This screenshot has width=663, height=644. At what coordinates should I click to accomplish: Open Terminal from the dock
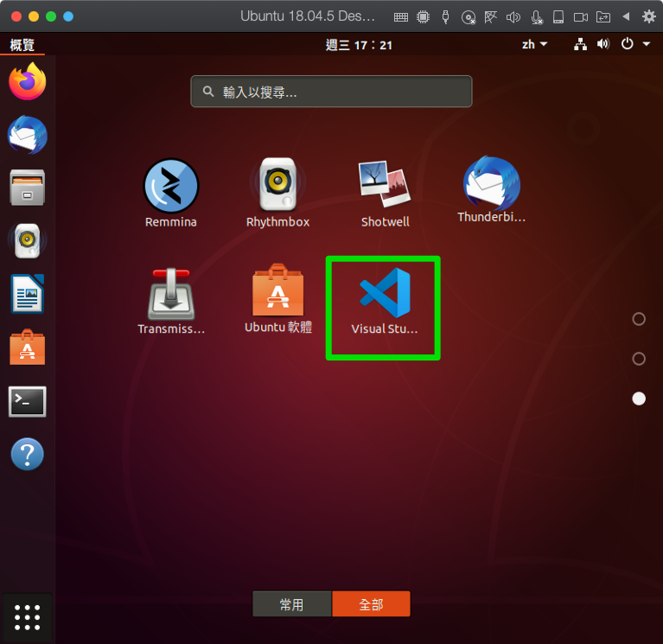[28, 401]
